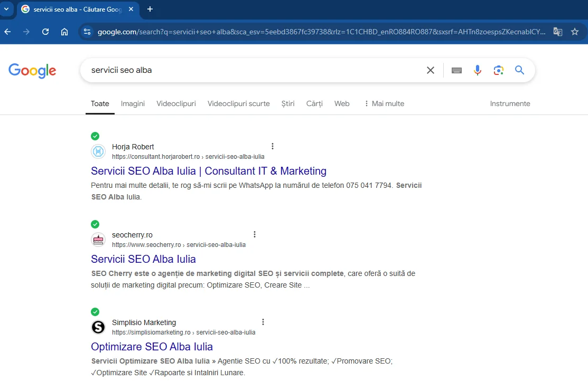Open the on-screen keyboard input tool
Screen dimensions: 588x381
(457, 70)
